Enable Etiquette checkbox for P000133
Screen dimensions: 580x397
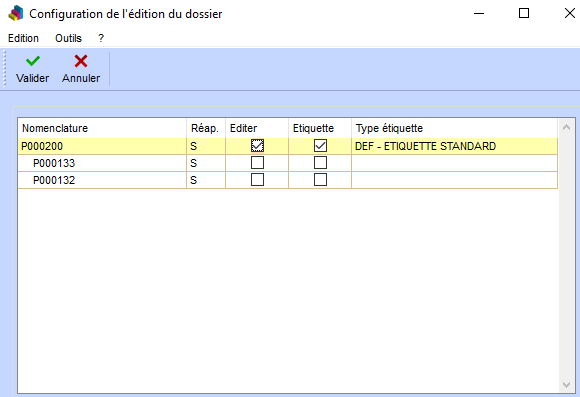point(320,163)
